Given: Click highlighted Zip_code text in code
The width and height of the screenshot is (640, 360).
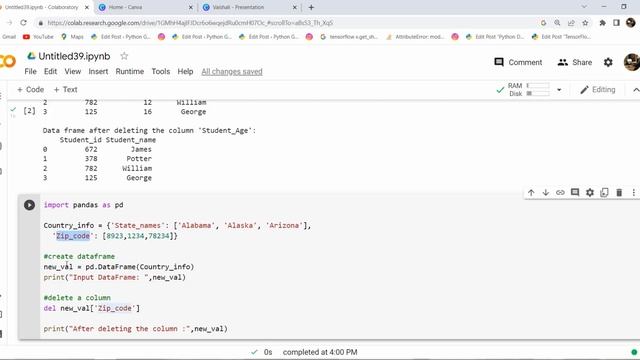Looking at the screenshot, I should point(73,236).
